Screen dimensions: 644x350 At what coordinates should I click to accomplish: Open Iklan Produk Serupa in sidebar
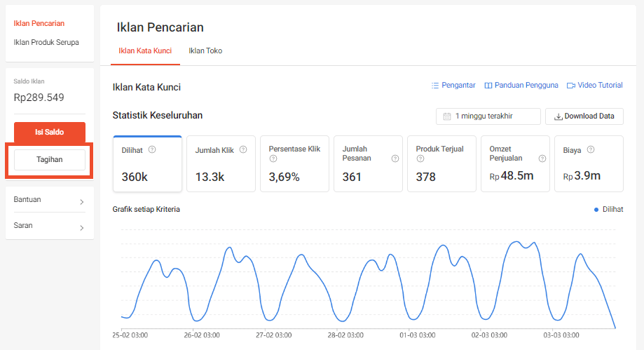pos(46,42)
